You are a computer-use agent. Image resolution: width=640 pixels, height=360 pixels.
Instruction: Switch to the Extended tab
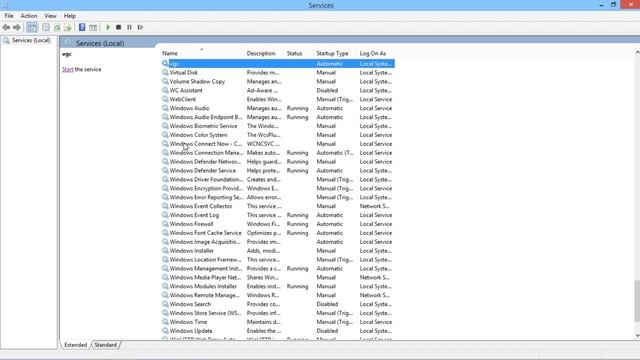[x=76, y=345]
